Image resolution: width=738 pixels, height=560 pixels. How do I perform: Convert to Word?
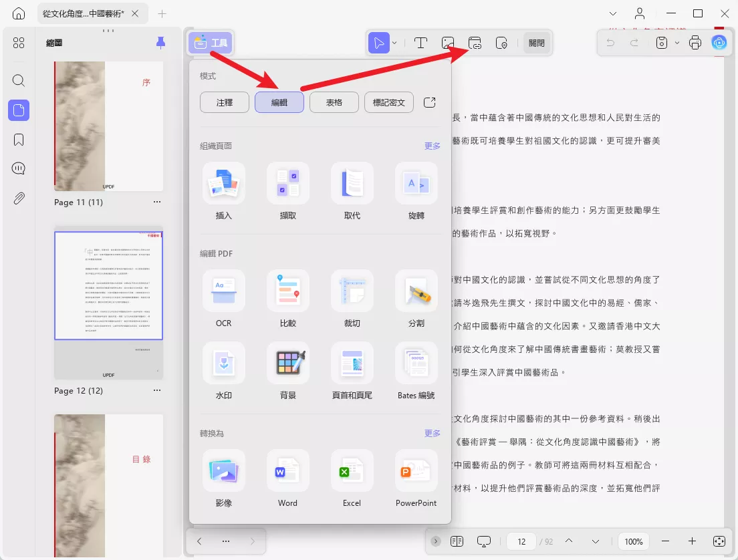coord(287,479)
